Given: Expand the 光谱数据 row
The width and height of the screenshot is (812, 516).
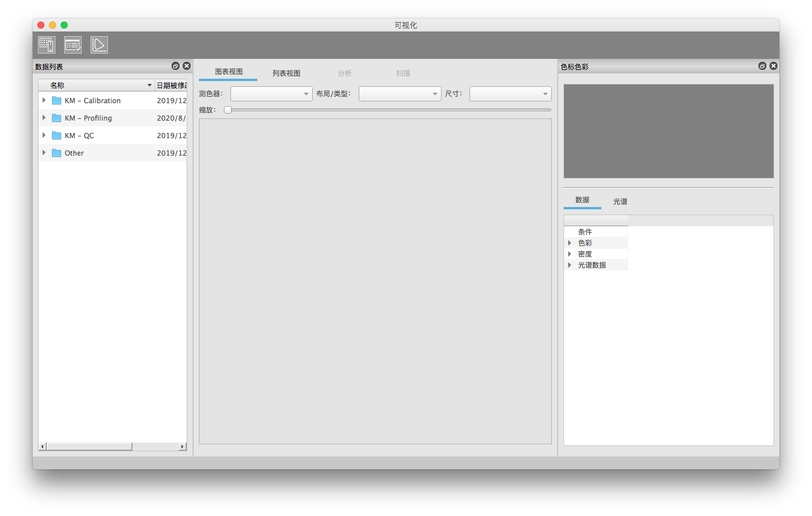Looking at the screenshot, I should 569,265.
